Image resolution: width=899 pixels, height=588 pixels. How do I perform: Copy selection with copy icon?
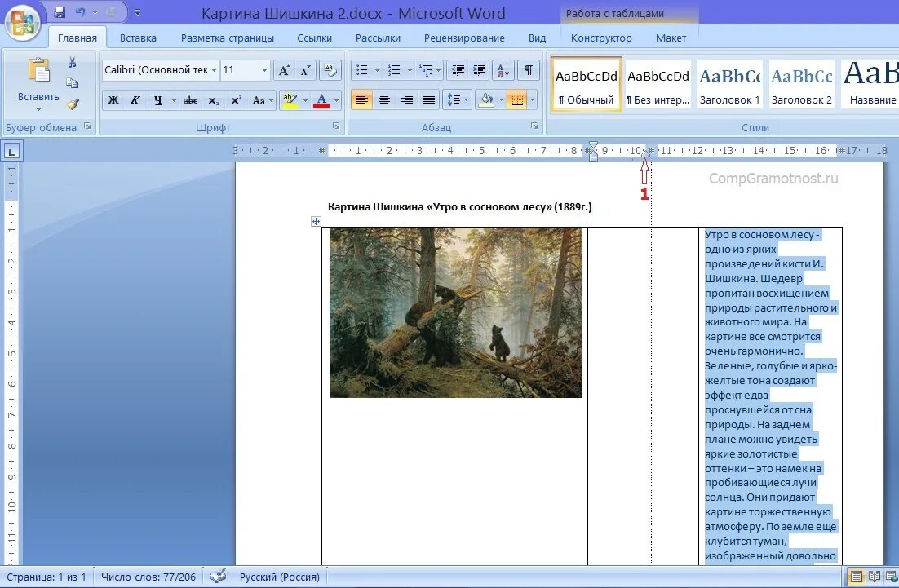(73, 83)
